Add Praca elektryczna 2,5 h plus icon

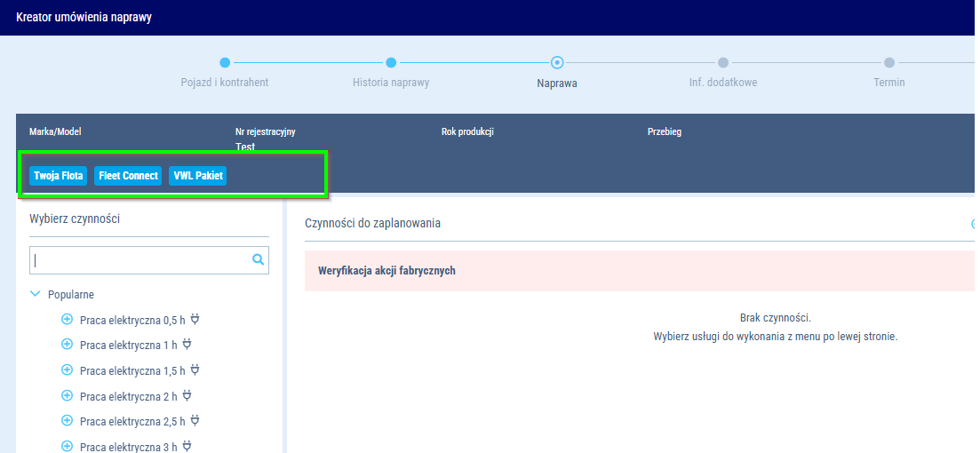[x=67, y=420]
